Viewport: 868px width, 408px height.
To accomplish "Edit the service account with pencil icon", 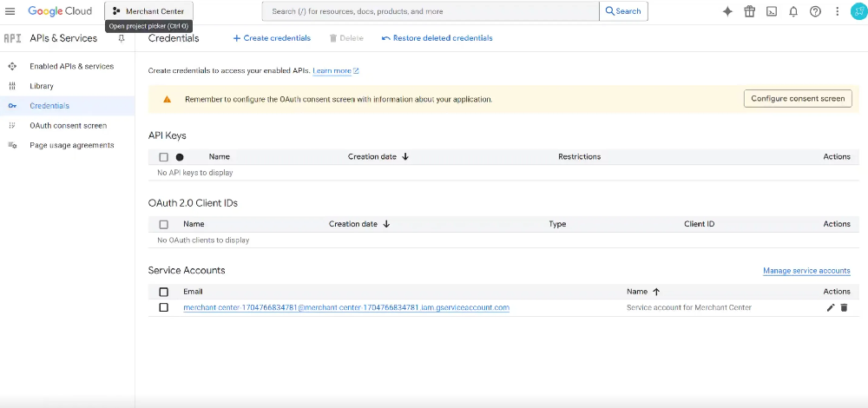I will pyautogui.click(x=831, y=308).
